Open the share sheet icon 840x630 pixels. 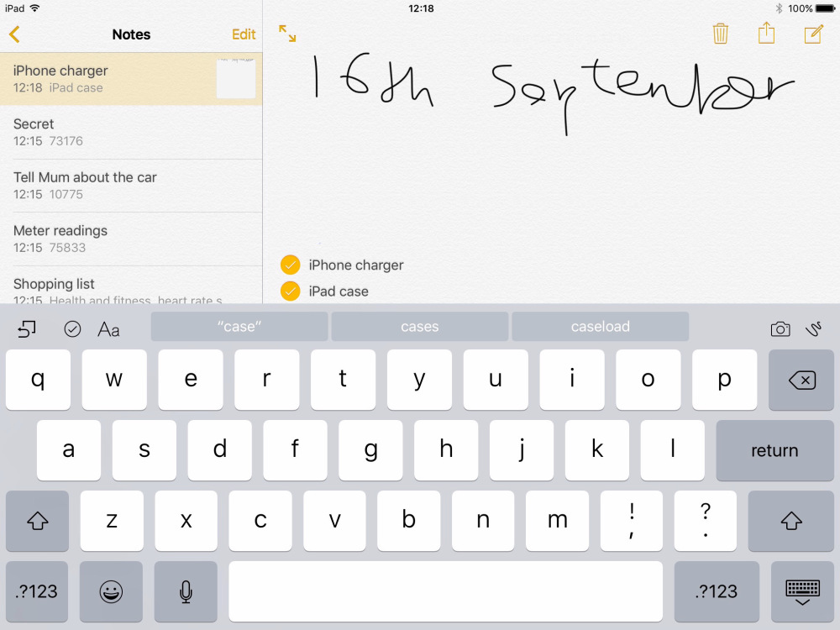coord(766,34)
